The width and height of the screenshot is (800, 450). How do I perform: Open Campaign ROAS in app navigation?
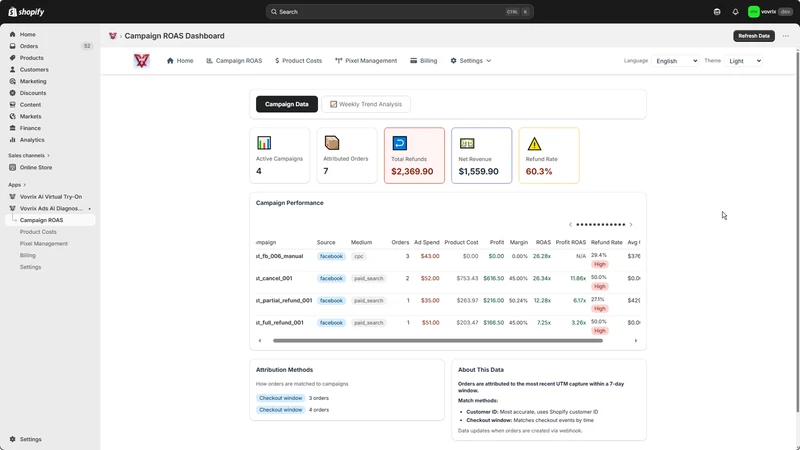pyautogui.click(x=234, y=61)
